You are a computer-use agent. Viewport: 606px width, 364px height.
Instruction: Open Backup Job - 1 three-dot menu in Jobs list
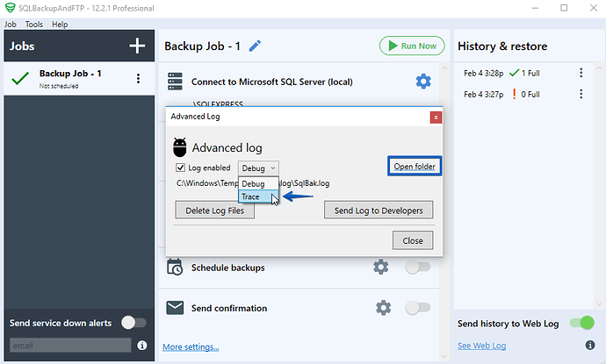(138, 78)
